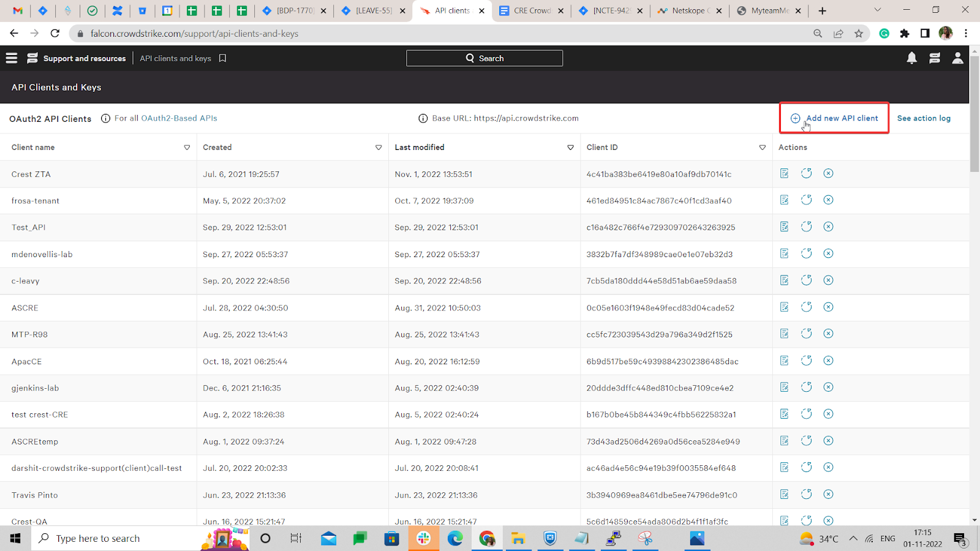Open the Client name column filter dropdown
Screen dimensions: 980x551
(x=187, y=148)
